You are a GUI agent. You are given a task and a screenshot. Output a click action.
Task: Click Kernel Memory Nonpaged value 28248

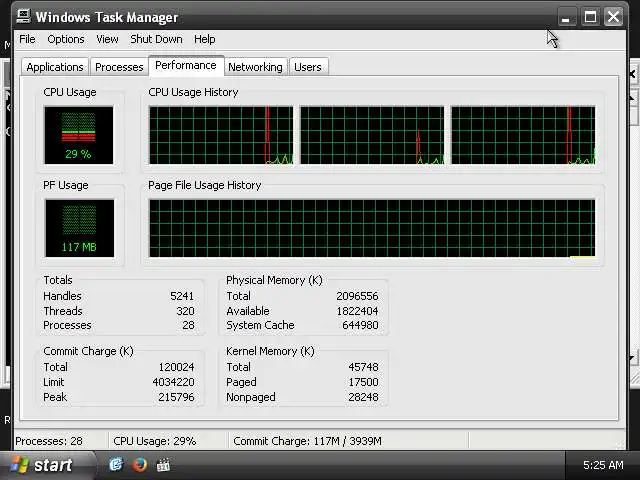point(364,397)
